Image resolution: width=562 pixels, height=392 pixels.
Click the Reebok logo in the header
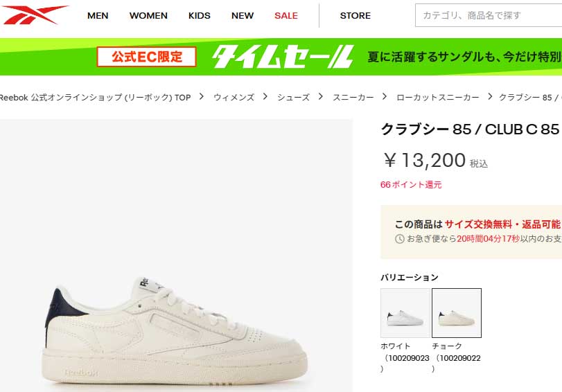[35, 15]
